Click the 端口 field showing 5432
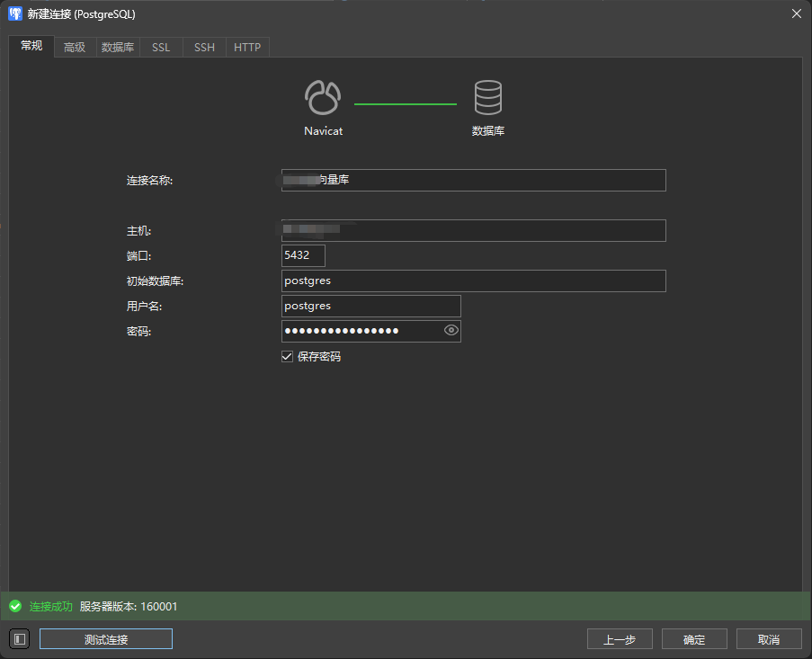Viewport: 812px width, 659px height. 303,255
